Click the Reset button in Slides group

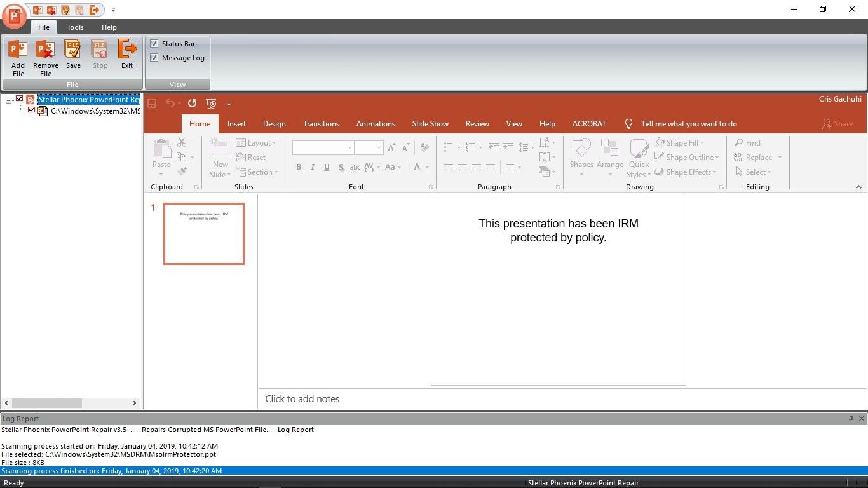(251, 158)
